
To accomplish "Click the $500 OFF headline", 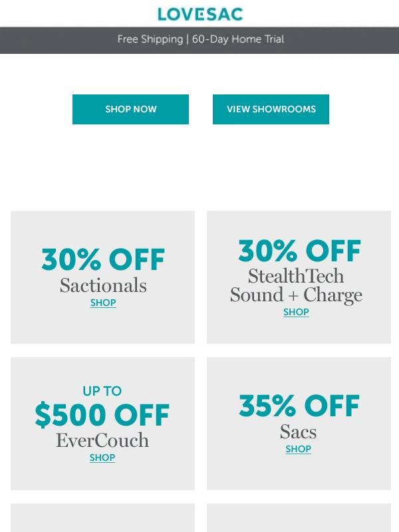I will point(102,416).
